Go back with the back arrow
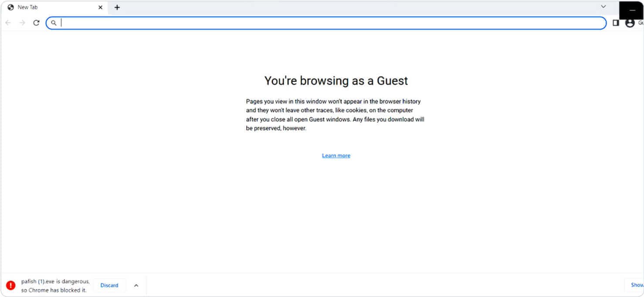644x297 pixels. pyautogui.click(x=8, y=23)
